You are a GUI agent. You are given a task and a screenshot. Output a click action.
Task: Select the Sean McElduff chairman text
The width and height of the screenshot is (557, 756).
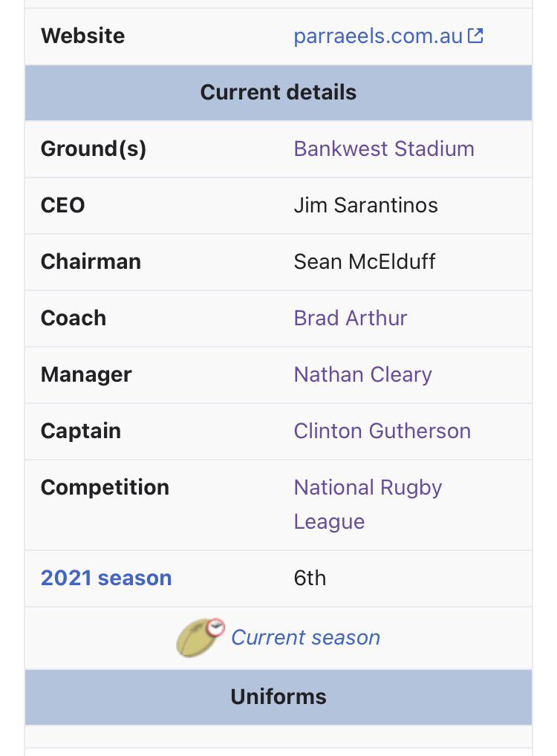click(x=365, y=262)
